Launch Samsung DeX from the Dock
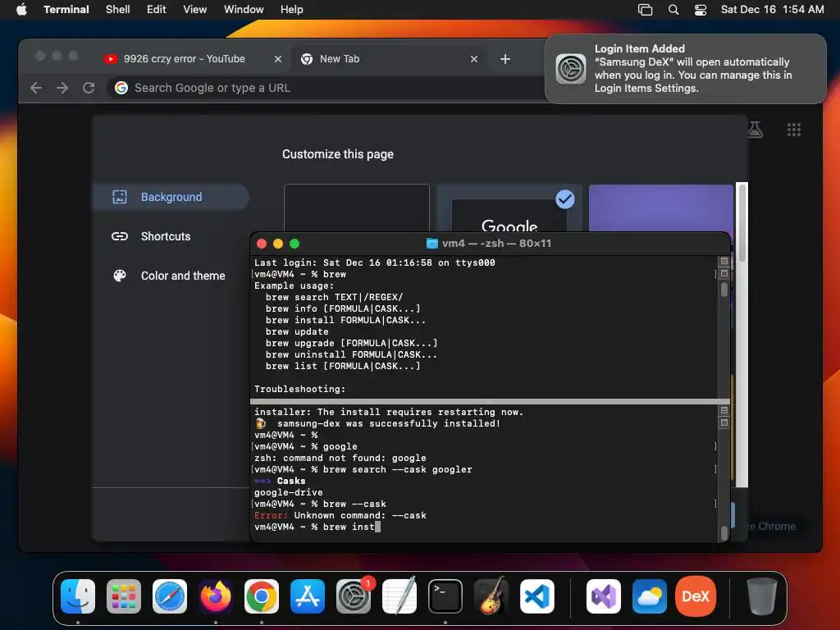Viewport: 840px width, 630px height. 696,596
